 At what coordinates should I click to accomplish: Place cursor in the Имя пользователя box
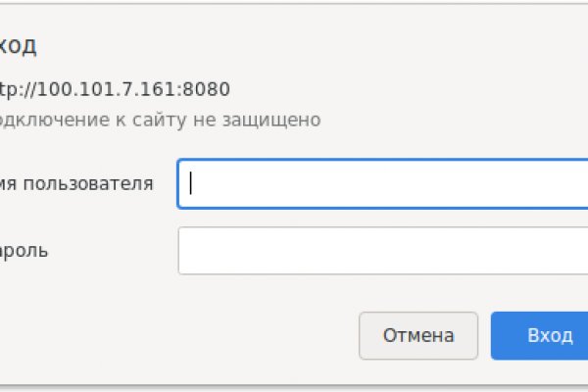tap(382, 184)
